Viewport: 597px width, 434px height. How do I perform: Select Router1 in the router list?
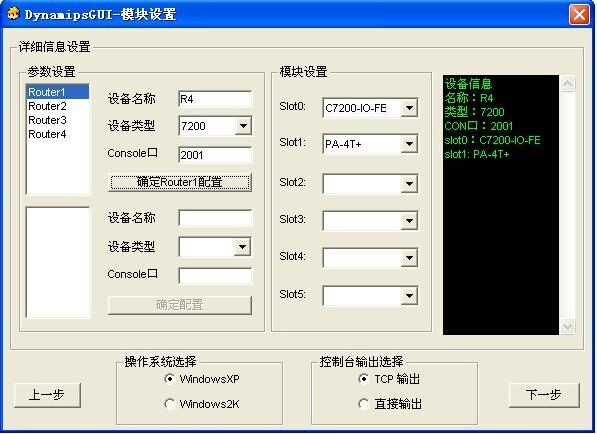[x=57, y=92]
